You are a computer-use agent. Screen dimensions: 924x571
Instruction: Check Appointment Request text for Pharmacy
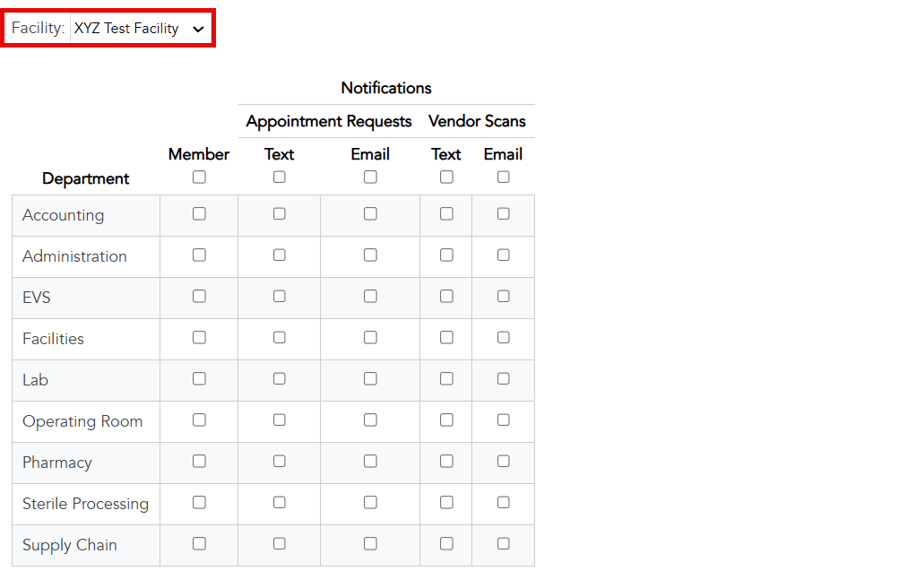[x=279, y=461]
